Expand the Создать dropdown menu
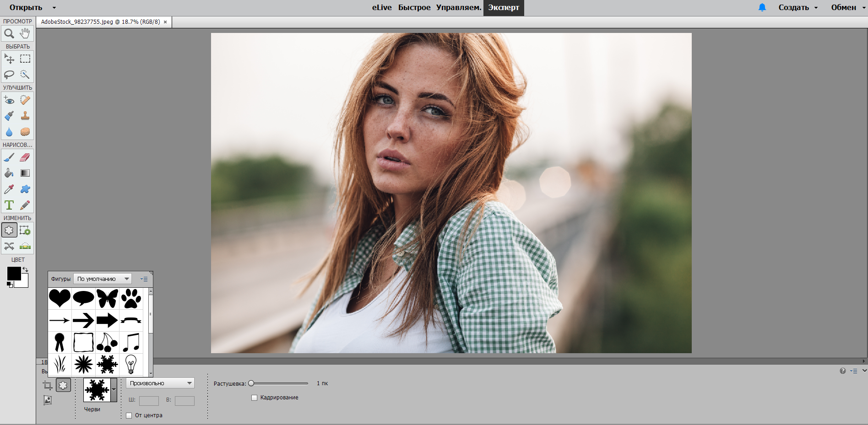The image size is (868, 425). coord(798,7)
